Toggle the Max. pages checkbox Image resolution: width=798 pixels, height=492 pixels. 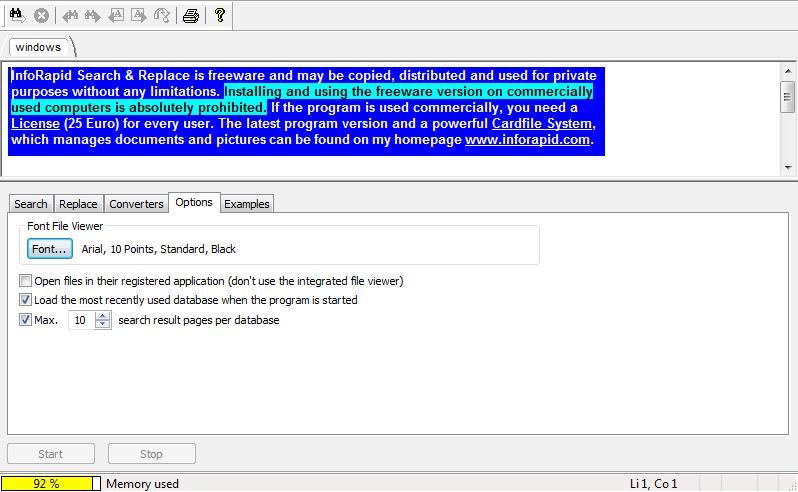(25, 320)
